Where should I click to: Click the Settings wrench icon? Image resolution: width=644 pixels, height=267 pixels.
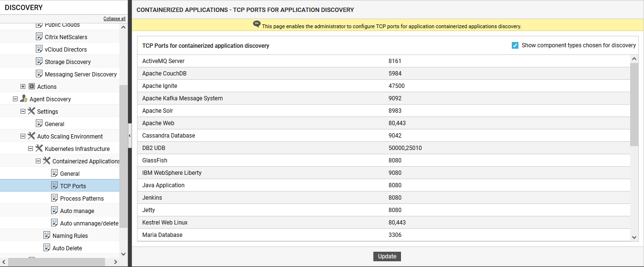coord(32,111)
